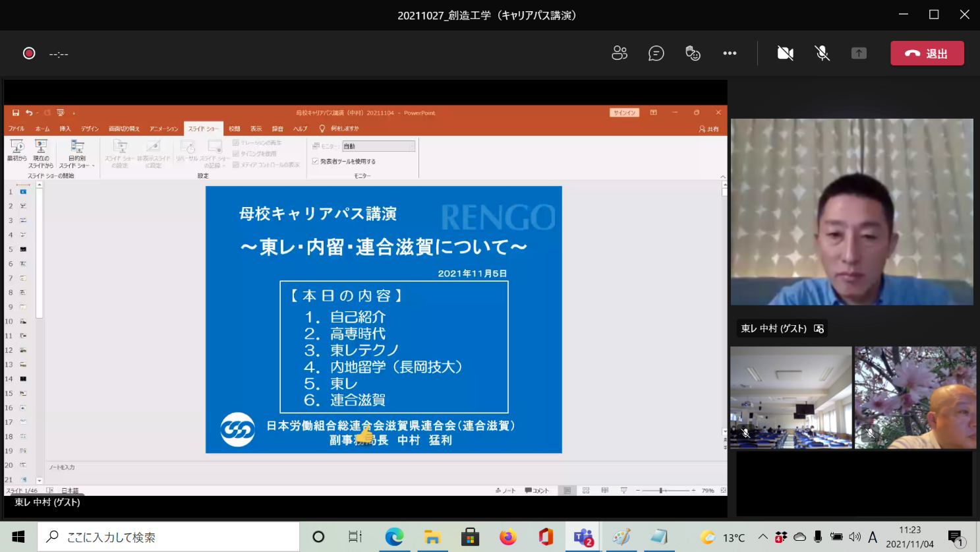Toggle コメント pane in status bar
Viewport: 980px width, 552px height.
537,491
